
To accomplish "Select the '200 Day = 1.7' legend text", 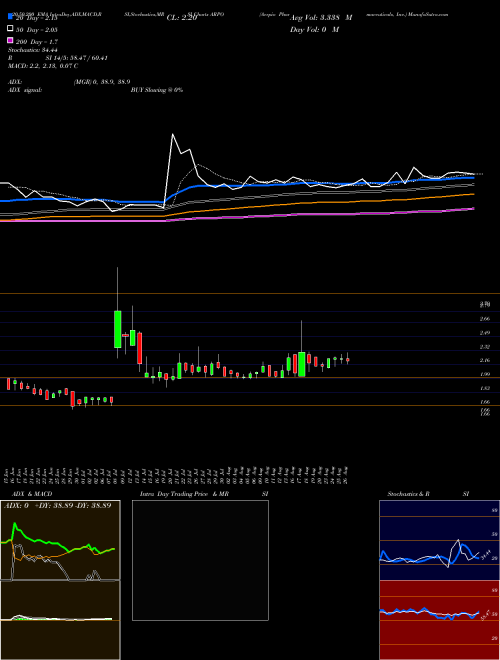I will [x=37, y=42].
